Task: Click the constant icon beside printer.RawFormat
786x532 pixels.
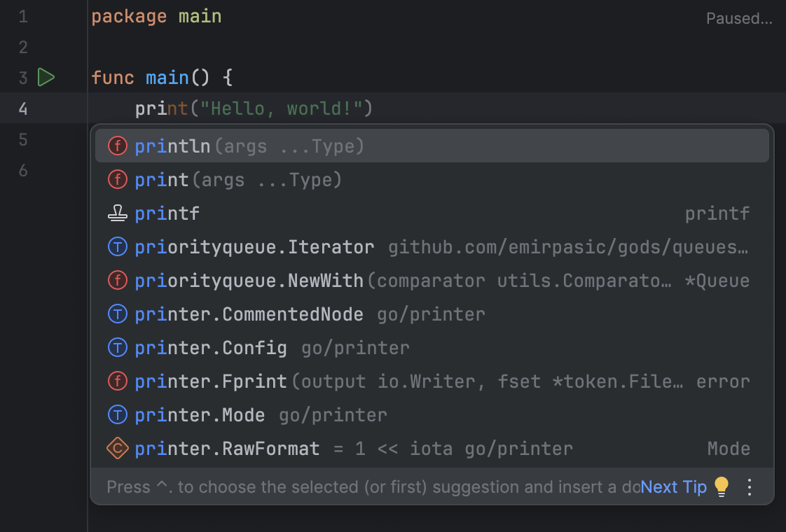Action: (117, 448)
